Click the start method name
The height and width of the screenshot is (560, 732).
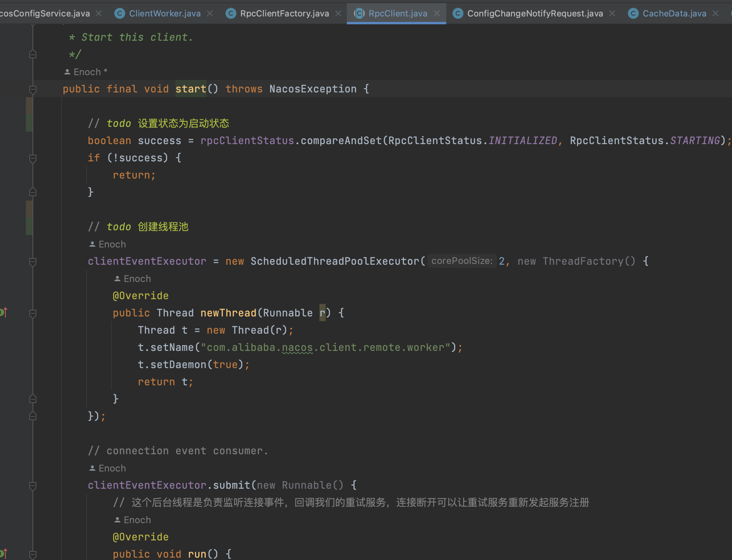click(x=191, y=89)
